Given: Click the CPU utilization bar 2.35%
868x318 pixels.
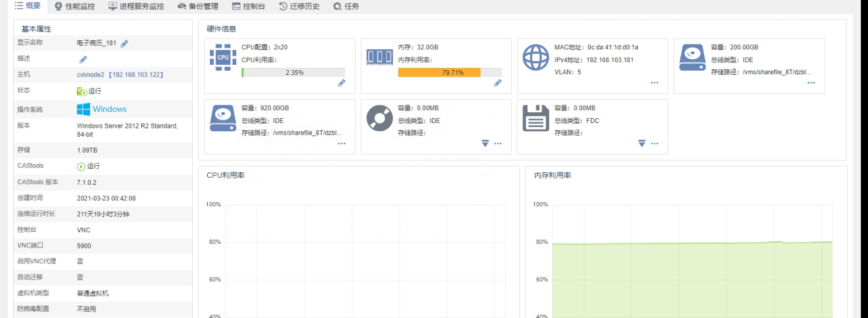Looking at the screenshot, I should 293,73.
